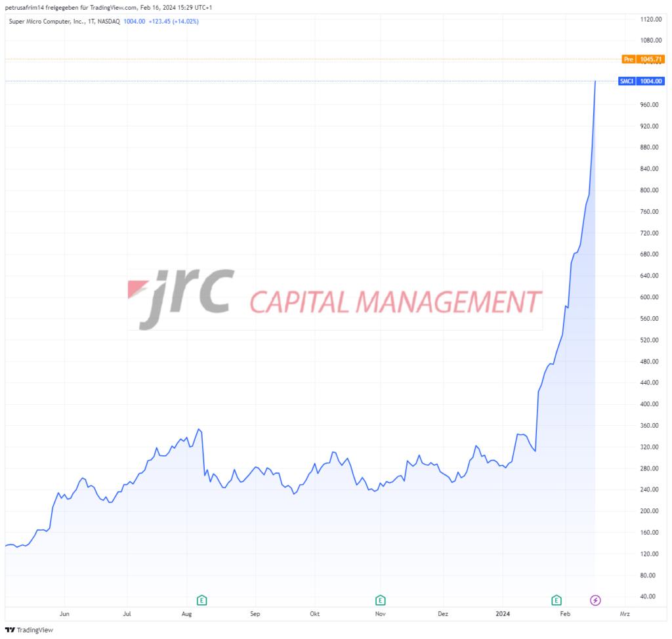The image size is (672, 639).
Task: Click the blue SMCI 1004.00 price label
Action: (x=641, y=81)
